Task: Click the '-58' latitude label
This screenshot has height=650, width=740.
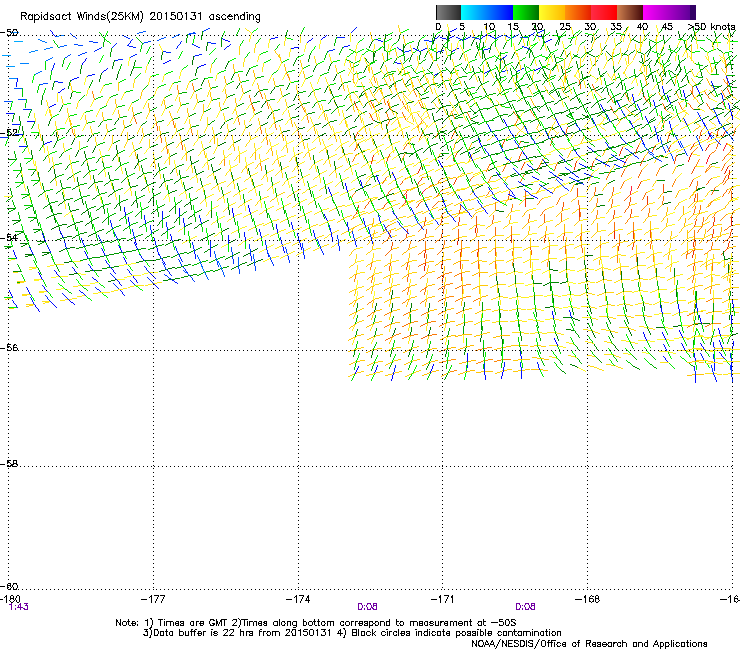Action: [x=9, y=464]
